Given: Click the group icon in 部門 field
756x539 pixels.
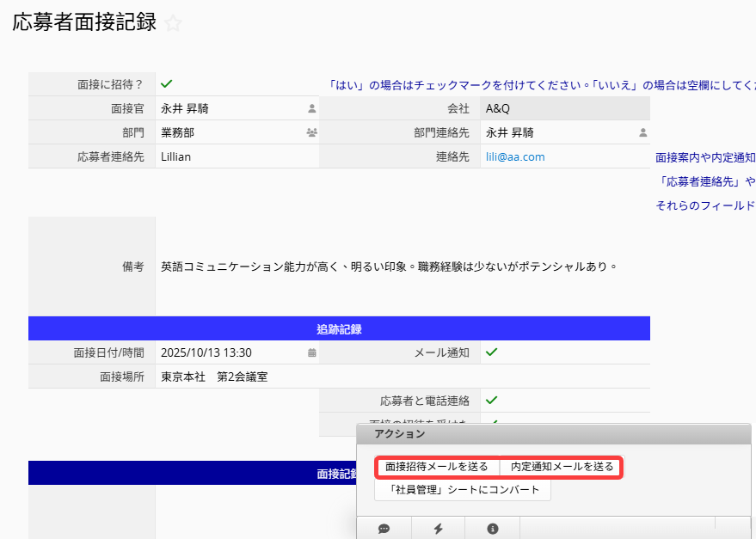Looking at the screenshot, I should (311, 133).
